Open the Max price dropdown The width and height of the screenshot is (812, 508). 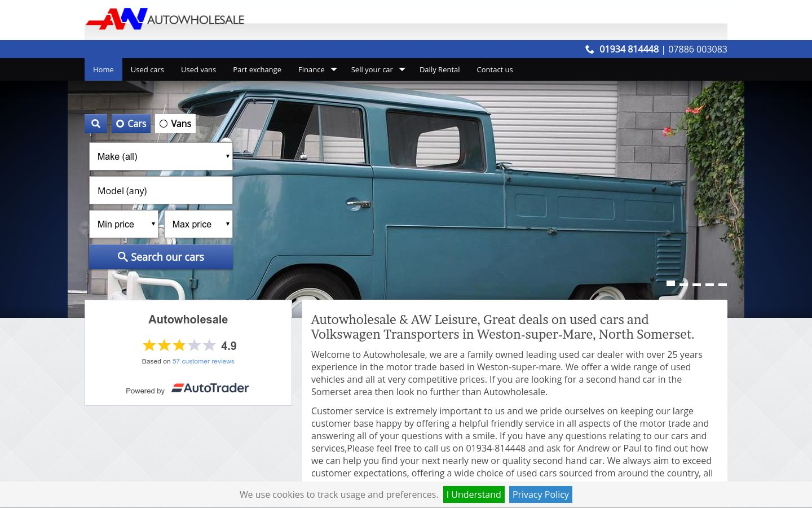198,224
